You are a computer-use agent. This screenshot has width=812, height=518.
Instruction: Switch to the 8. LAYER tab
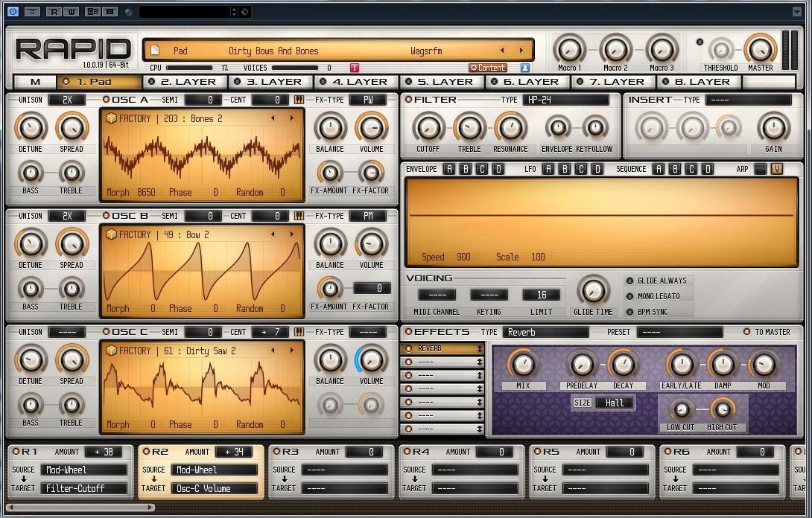click(700, 82)
